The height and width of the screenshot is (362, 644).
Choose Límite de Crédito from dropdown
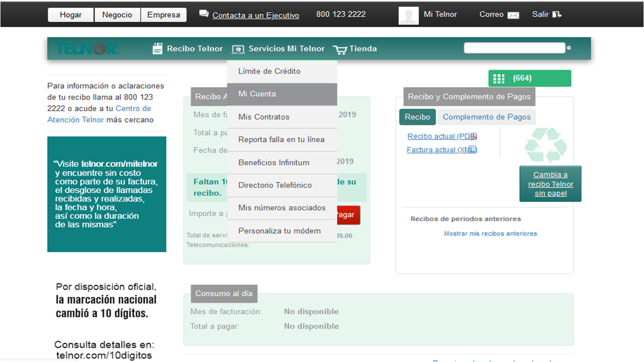(x=282, y=72)
